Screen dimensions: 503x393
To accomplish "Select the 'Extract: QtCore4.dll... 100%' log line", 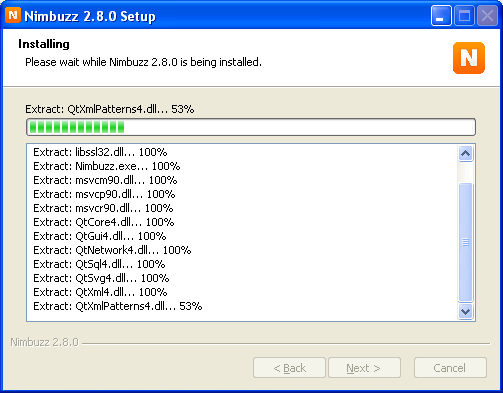I will [x=104, y=222].
